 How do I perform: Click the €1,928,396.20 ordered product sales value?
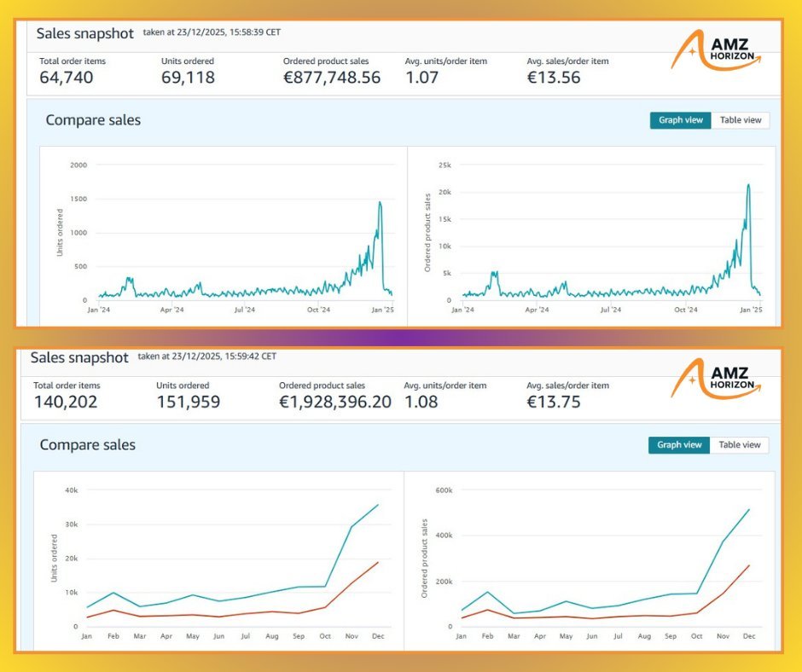pos(335,402)
